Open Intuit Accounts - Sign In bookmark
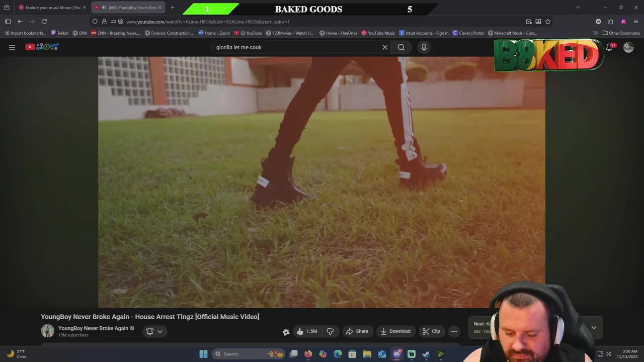This screenshot has height=362, width=644. 424,33
